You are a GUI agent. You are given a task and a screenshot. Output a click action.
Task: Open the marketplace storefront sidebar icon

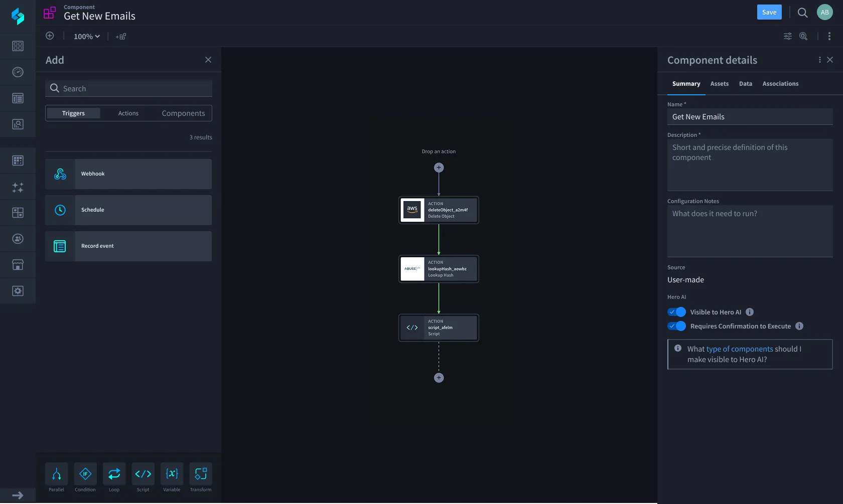coord(18,265)
